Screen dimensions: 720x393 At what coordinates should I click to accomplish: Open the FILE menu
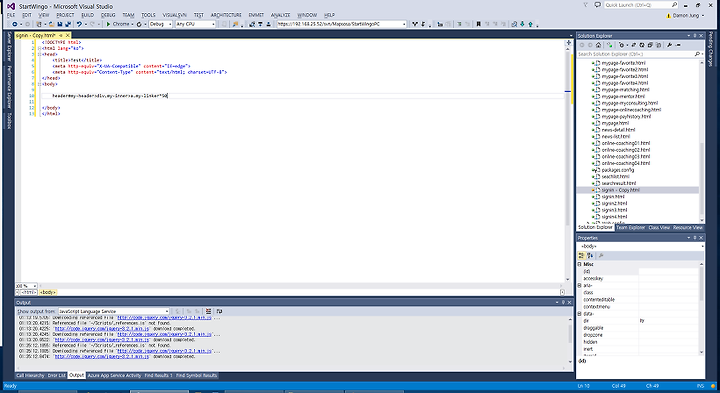pos(11,15)
